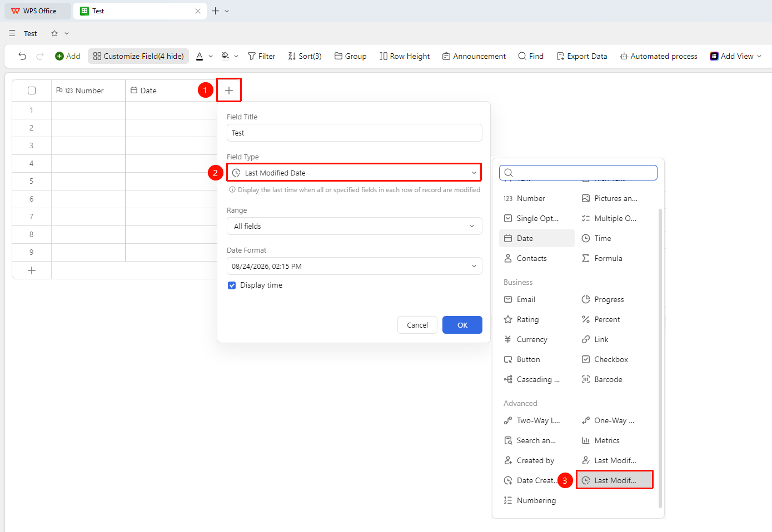This screenshot has width=772, height=532.
Task: Open the fill color bucket tool
Action: click(225, 56)
